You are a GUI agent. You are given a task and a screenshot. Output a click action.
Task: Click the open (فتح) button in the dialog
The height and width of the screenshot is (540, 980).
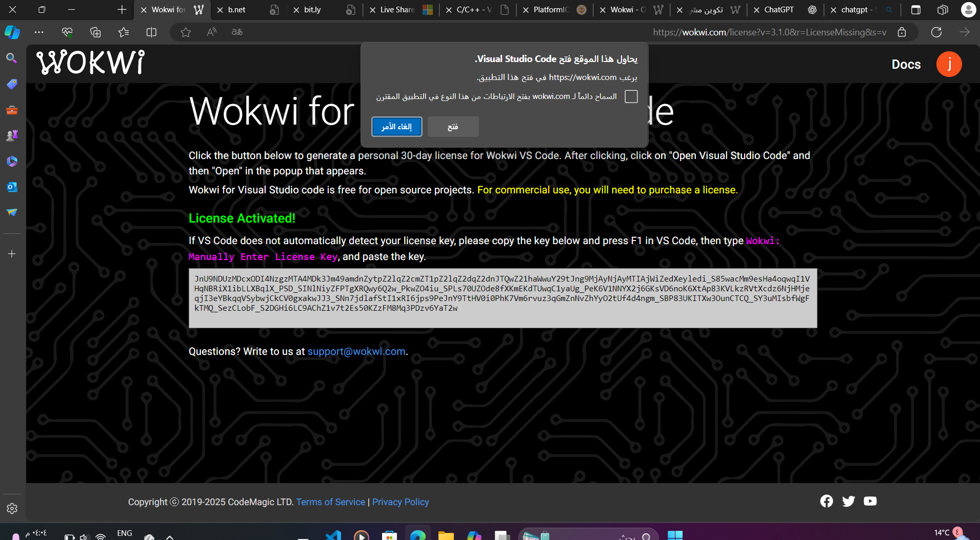[453, 127]
